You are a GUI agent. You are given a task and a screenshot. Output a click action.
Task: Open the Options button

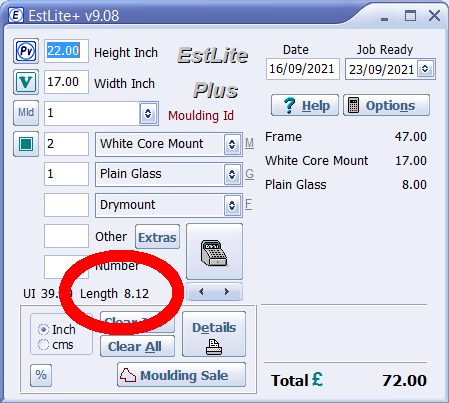point(387,105)
